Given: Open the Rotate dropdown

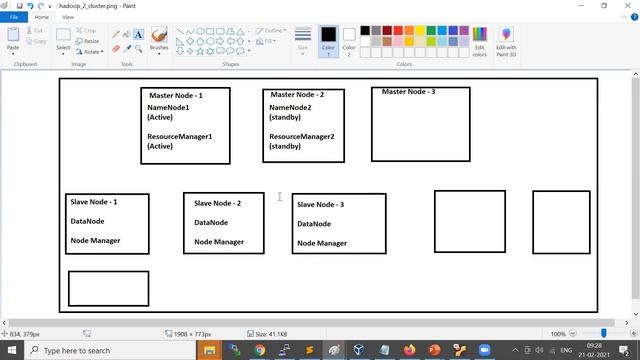Looking at the screenshot, I should [x=89, y=52].
